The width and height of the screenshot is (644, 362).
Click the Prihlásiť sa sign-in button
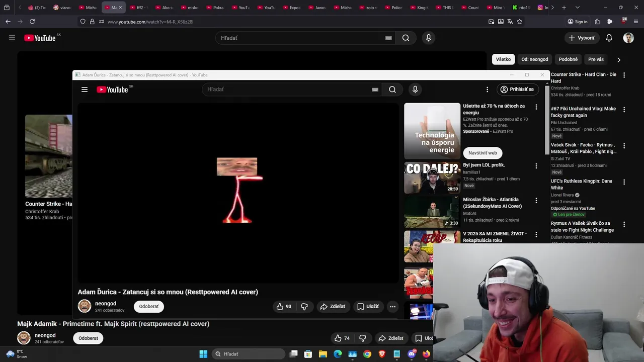pos(517,89)
